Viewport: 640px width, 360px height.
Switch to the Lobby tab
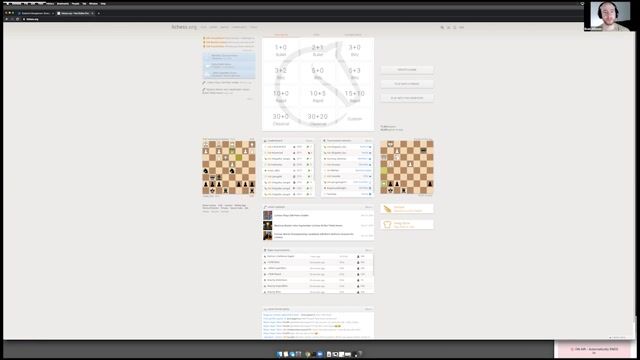[316, 35]
